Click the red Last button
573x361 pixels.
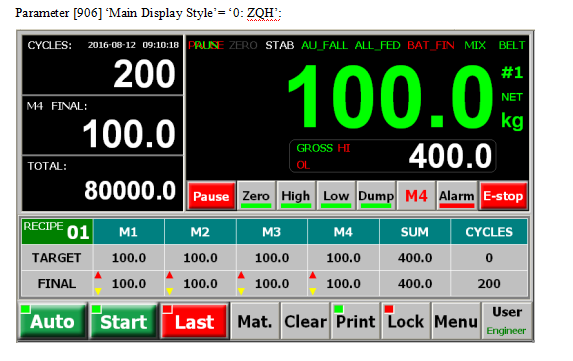194,321
